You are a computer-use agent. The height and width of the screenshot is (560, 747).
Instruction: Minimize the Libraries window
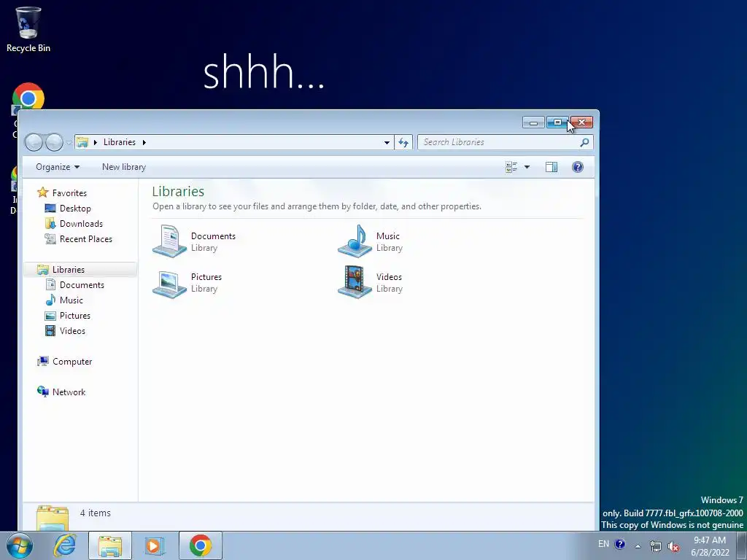click(x=533, y=122)
